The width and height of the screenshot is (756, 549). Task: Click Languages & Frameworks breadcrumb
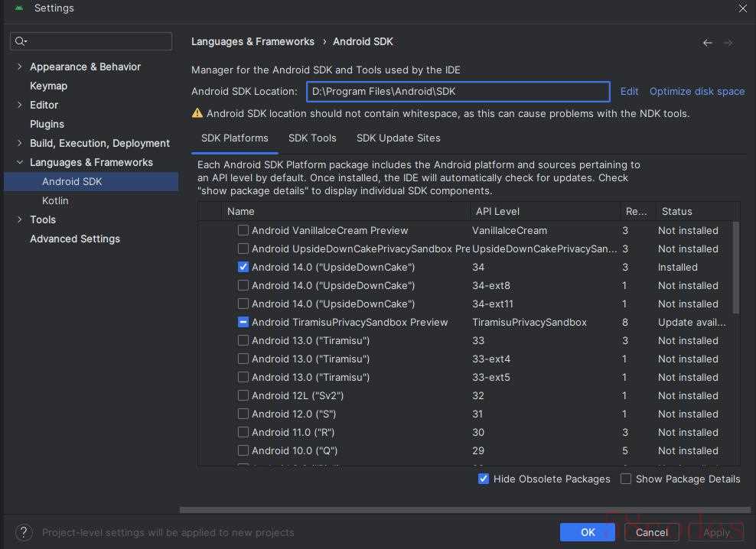253,42
